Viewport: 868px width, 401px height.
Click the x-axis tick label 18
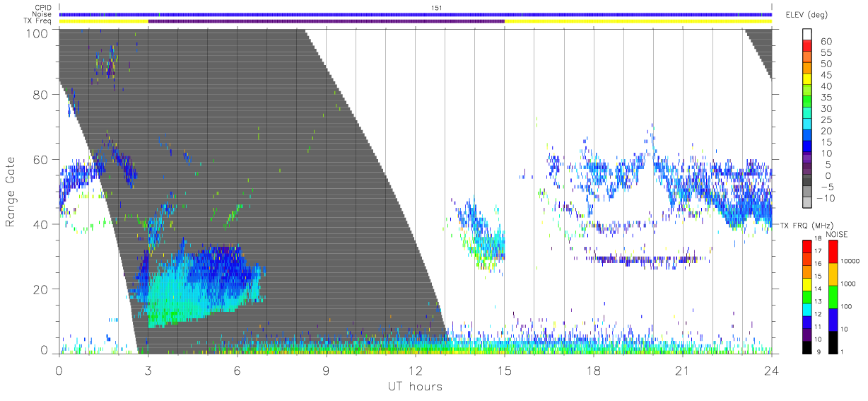(x=594, y=370)
